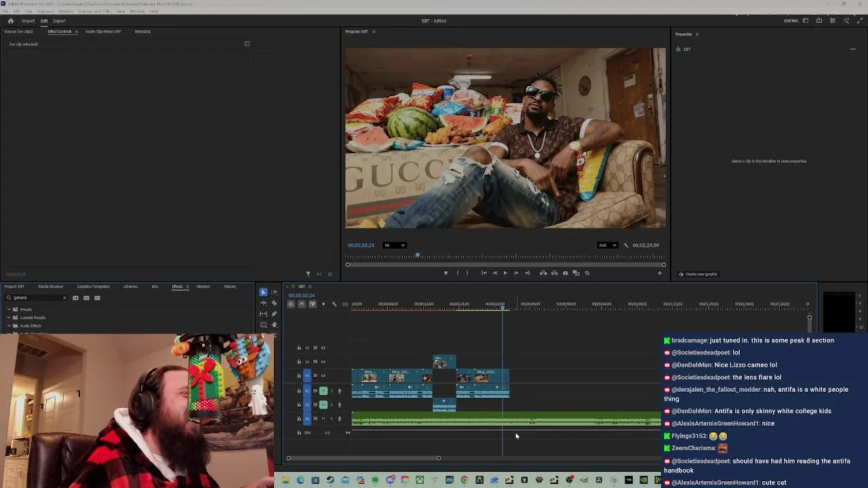
Task: Click Mark Out in Program monitor
Action: (x=467, y=273)
